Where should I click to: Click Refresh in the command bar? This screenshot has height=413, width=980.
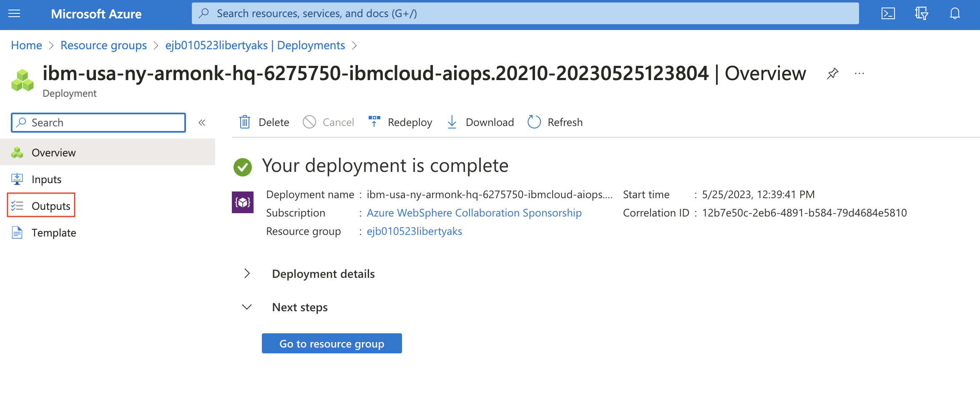[555, 122]
